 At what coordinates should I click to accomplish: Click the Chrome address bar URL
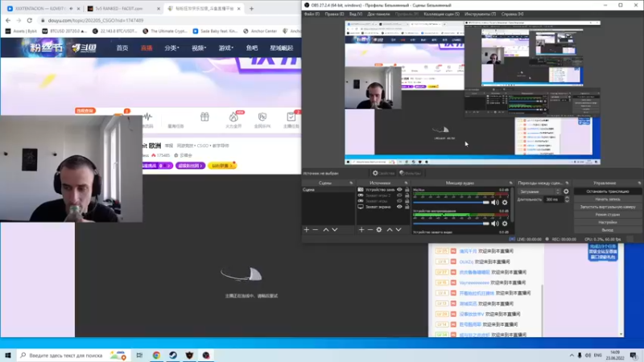pos(96,20)
